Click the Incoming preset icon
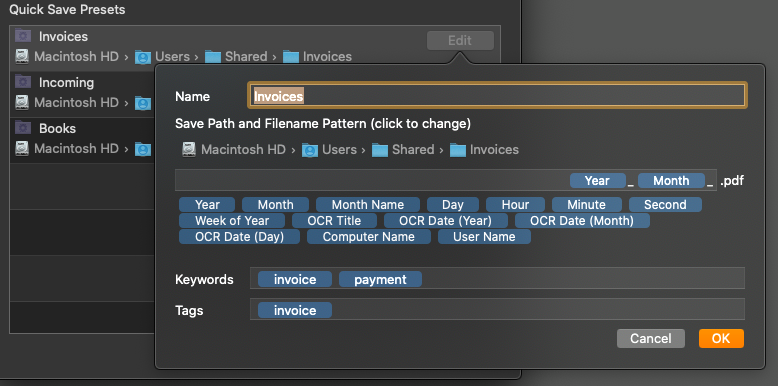Image resolution: width=778 pixels, height=386 pixels. [23, 81]
